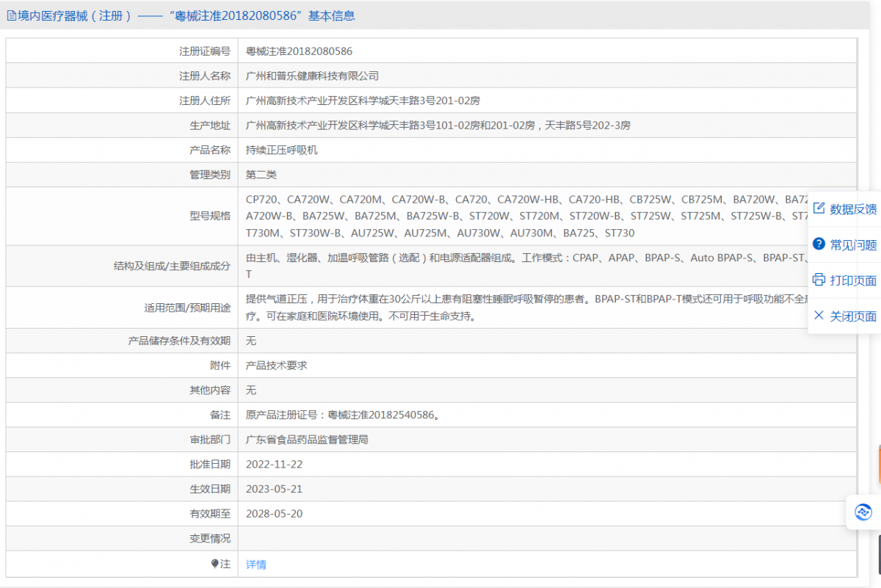
Task: Click approval date 2022-11-22
Action: pos(274,464)
